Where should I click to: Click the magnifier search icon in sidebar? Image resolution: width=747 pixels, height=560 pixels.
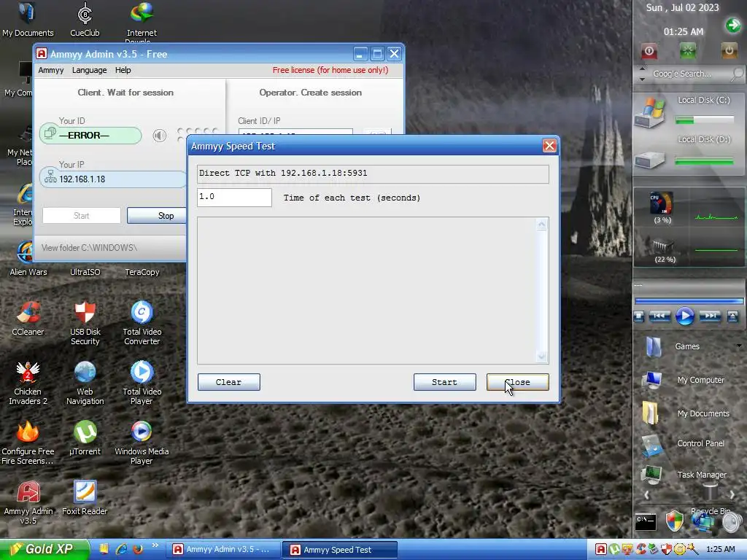point(738,74)
